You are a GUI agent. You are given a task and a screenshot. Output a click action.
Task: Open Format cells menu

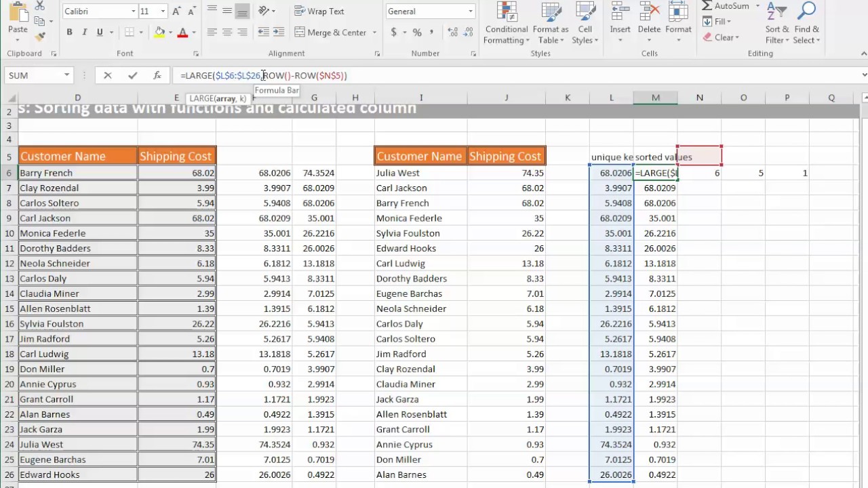tap(678, 24)
